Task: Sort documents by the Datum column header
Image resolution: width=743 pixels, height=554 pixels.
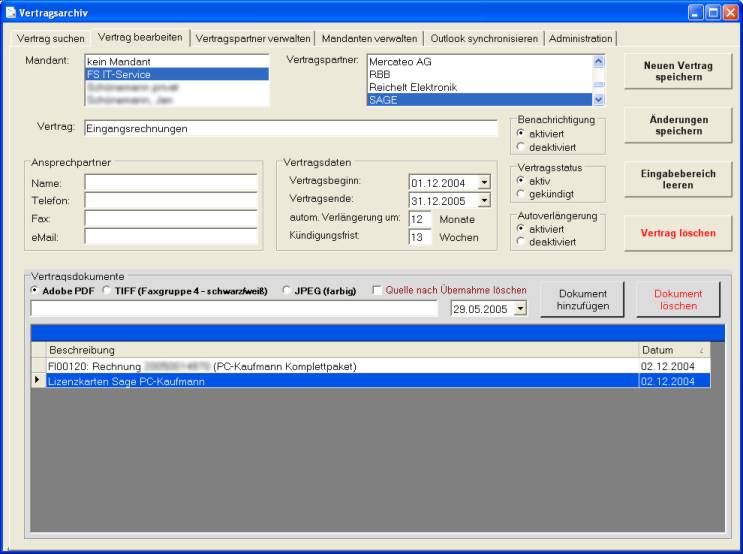Action: (673, 350)
